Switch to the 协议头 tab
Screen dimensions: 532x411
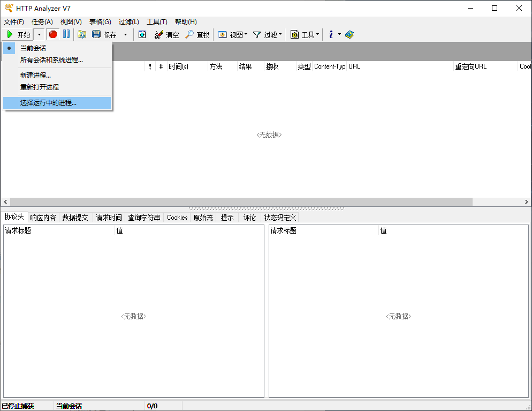tap(14, 217)
